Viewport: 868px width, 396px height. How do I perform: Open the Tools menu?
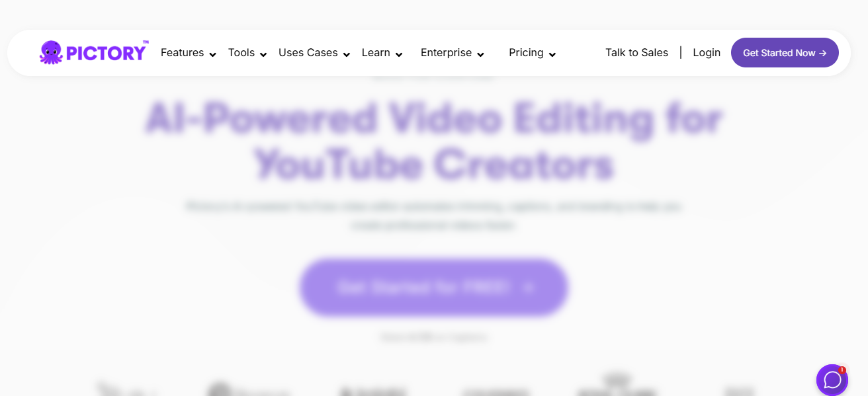[x=241, y=53]
